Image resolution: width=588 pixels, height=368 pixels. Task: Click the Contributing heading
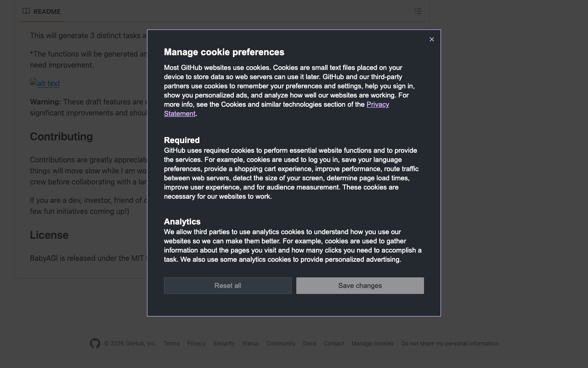[62, 137]
